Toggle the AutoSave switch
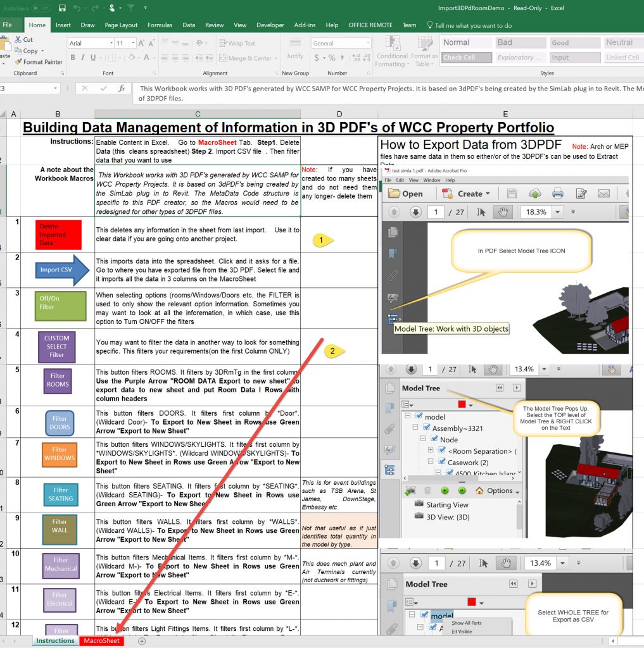The image size is (644, 648). click(x=41, y=8)
